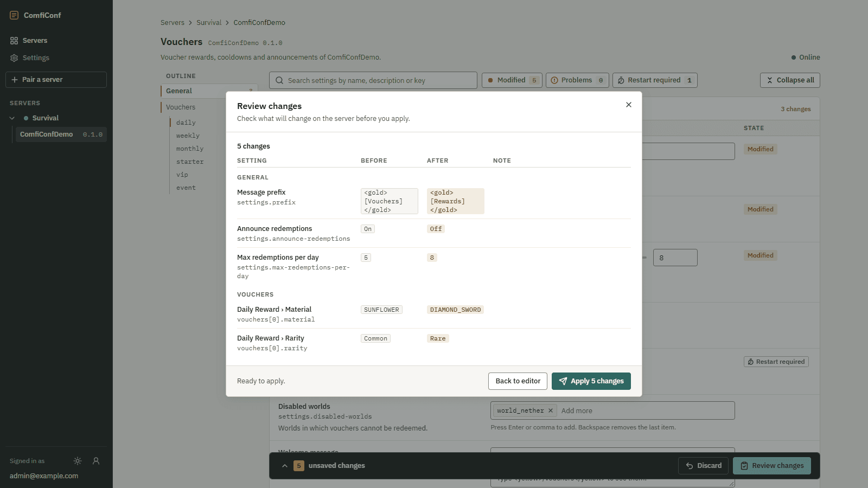
Task: Jump to daily voucher outline item
Action: pos(186,123)
